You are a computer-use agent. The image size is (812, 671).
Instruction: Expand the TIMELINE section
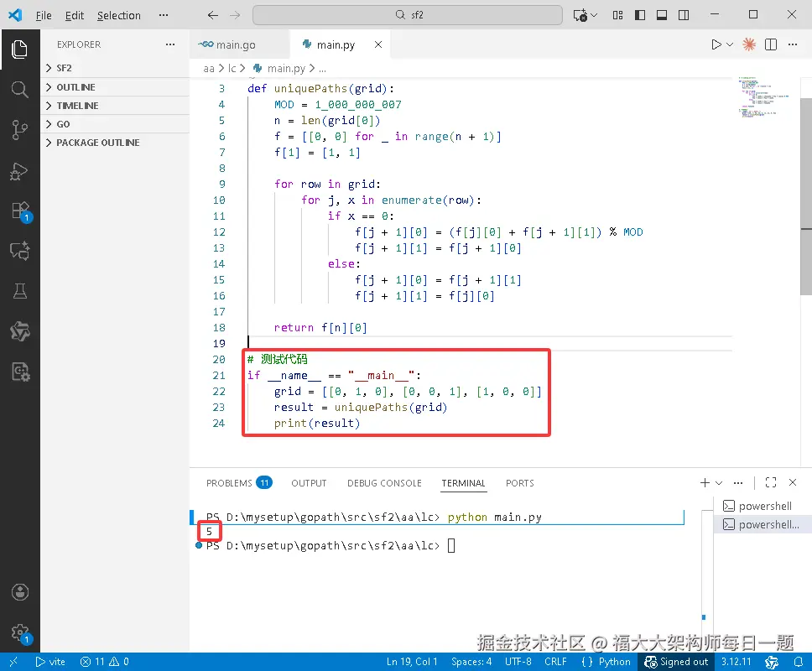point(114,106)
